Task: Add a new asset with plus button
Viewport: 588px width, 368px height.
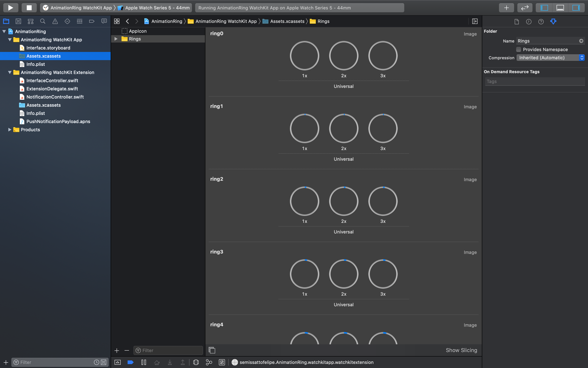Action: point(117,350)
